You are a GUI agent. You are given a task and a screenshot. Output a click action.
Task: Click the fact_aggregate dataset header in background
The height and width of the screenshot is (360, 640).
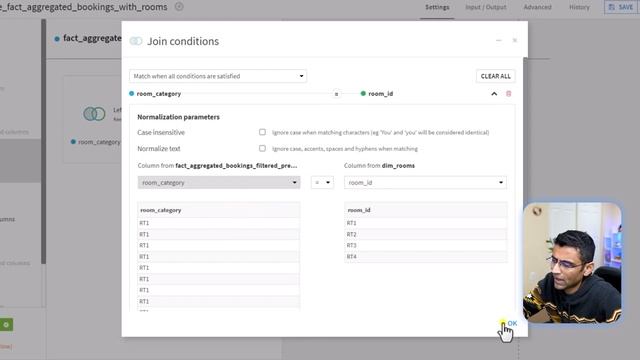pyautogui.click(x=92, y=38)
